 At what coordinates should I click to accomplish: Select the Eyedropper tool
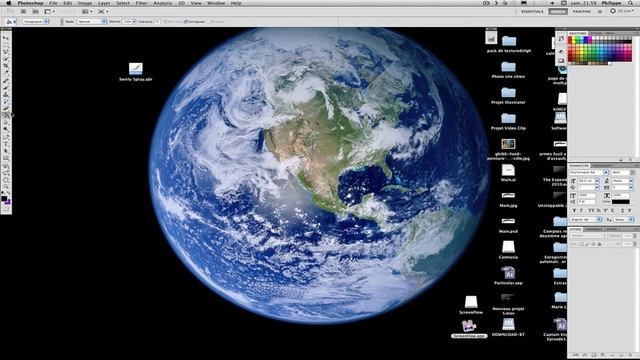[x=6, y=71]
